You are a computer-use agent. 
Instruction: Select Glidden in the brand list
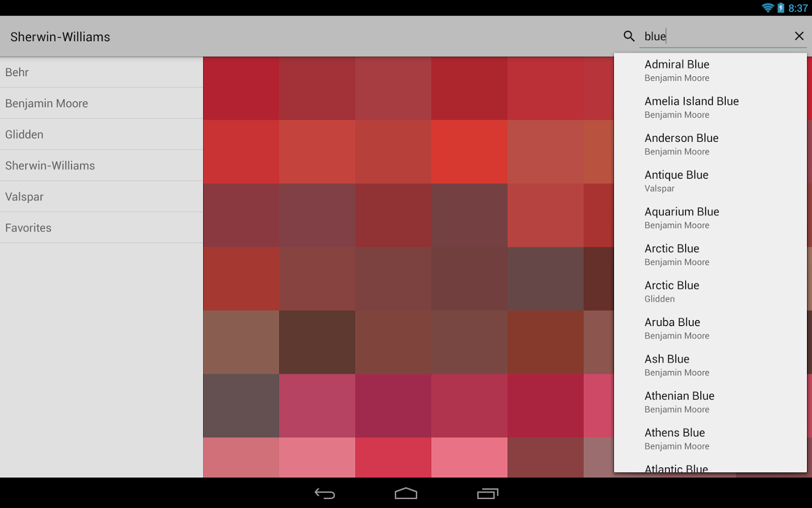[x=101, y=134]
